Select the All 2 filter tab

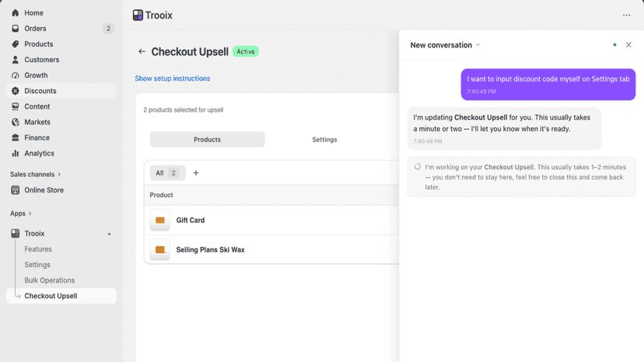(167, 172)
